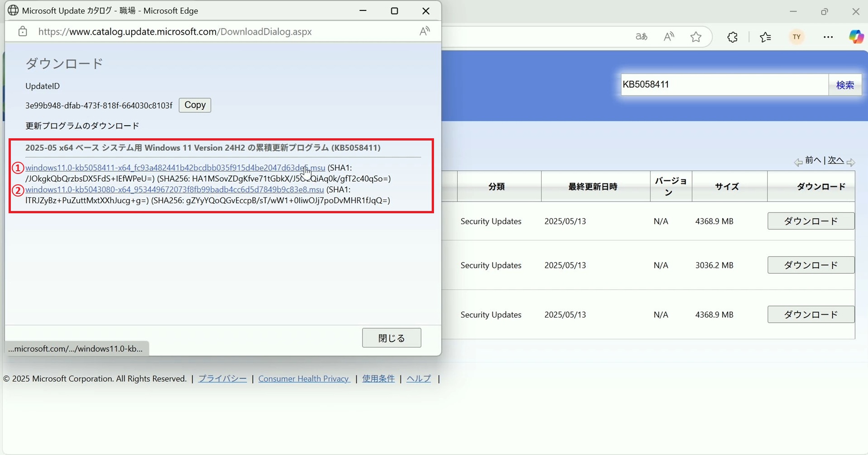Open the Settings and more ellipsis menu
The height and width of the screenshot is (455, 868).
(828, 37)
